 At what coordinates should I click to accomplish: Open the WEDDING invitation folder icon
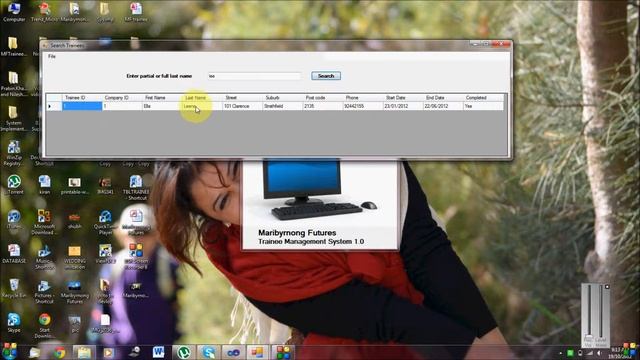click(75, 257)
